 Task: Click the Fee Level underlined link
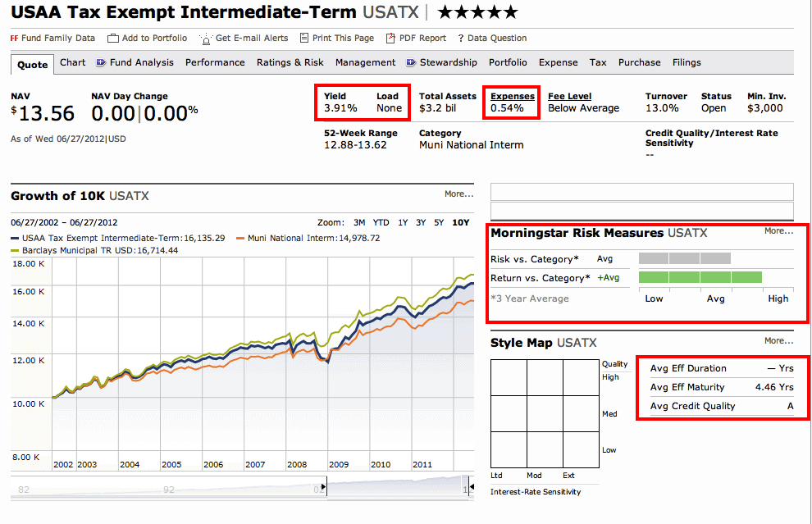(x=570, y=96)
